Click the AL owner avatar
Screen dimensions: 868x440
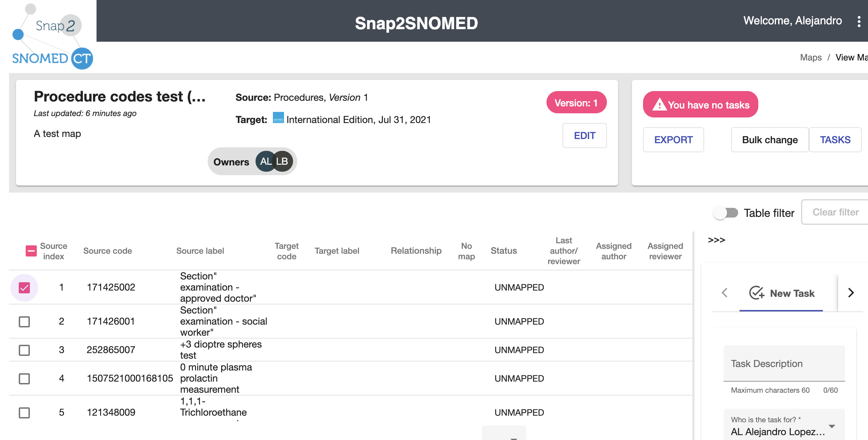point(266,162)
